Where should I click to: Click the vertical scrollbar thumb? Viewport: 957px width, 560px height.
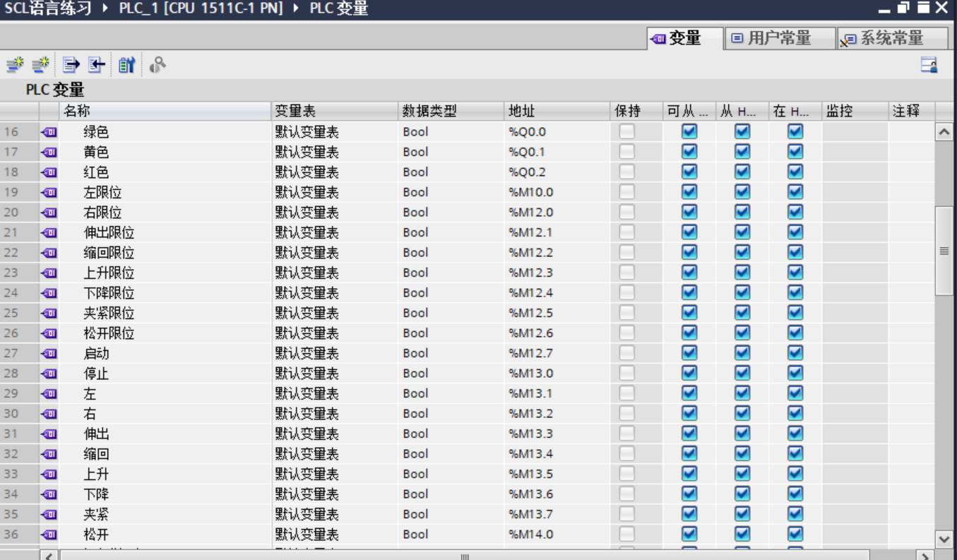pyautogui.click(x=944, y=251)
